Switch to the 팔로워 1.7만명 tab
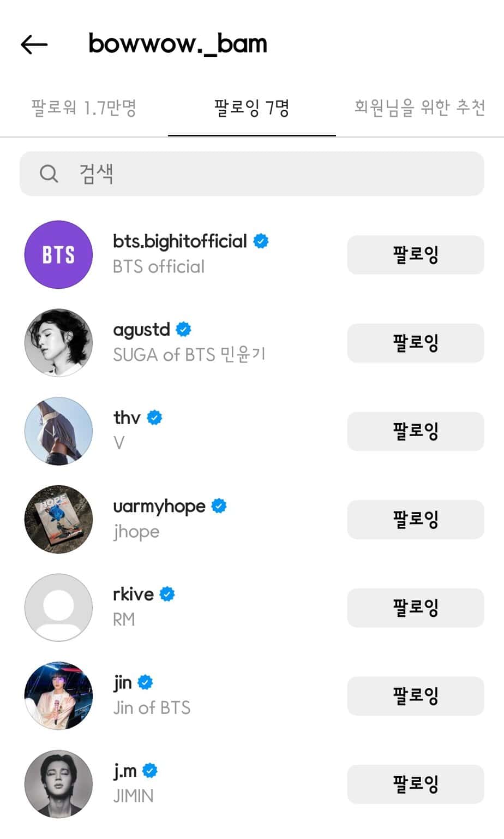504x839 pixels. [83, 108]
